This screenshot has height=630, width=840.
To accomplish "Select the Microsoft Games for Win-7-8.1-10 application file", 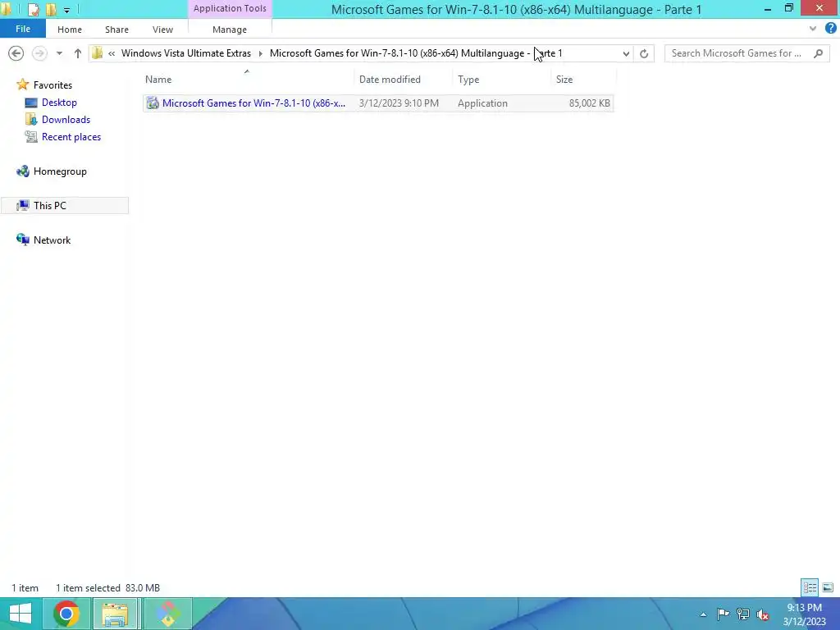I will tap(378, 103).
